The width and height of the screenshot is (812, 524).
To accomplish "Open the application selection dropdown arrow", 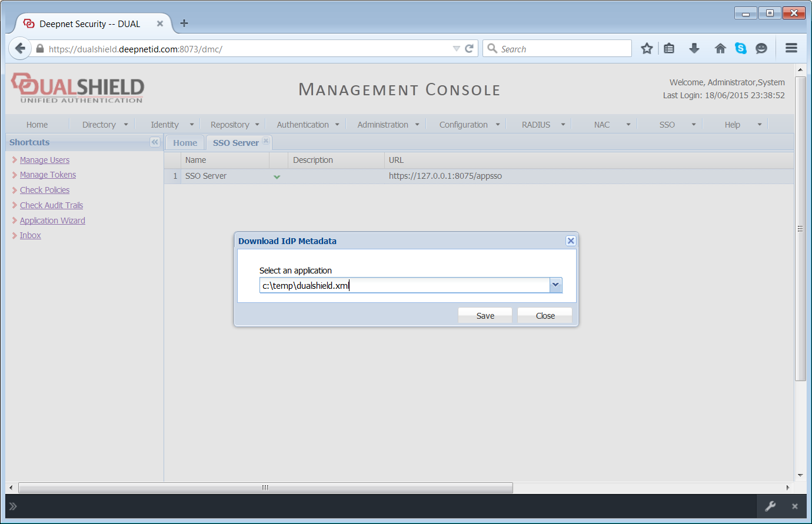I will [x=555, y=285].
